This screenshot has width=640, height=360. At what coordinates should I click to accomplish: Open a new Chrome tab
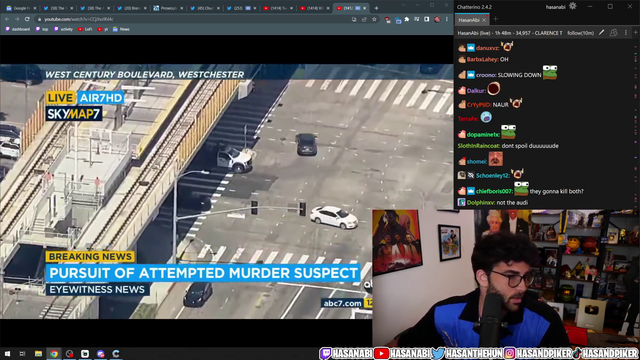click(376, 8)
